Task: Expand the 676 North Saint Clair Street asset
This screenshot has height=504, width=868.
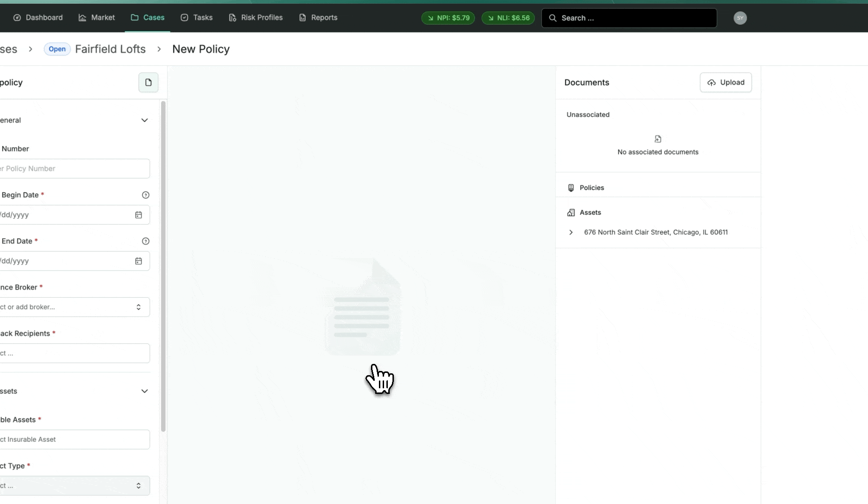Action: pos(571,232)
